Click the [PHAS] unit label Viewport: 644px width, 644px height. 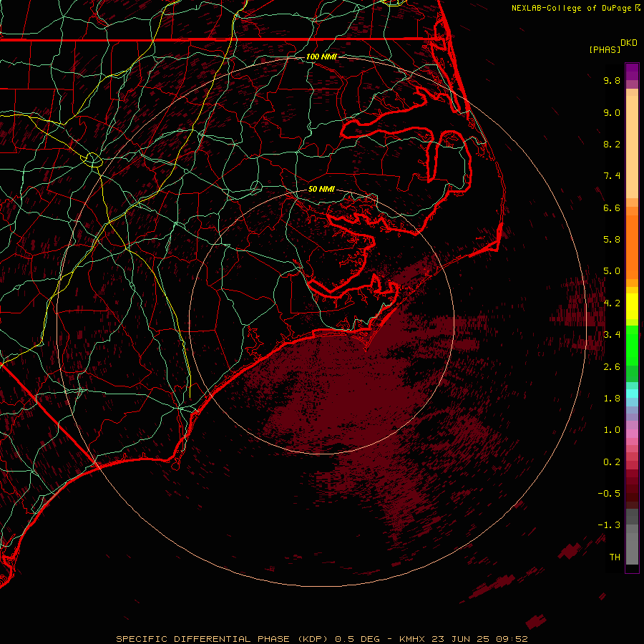tap(605, 49)
